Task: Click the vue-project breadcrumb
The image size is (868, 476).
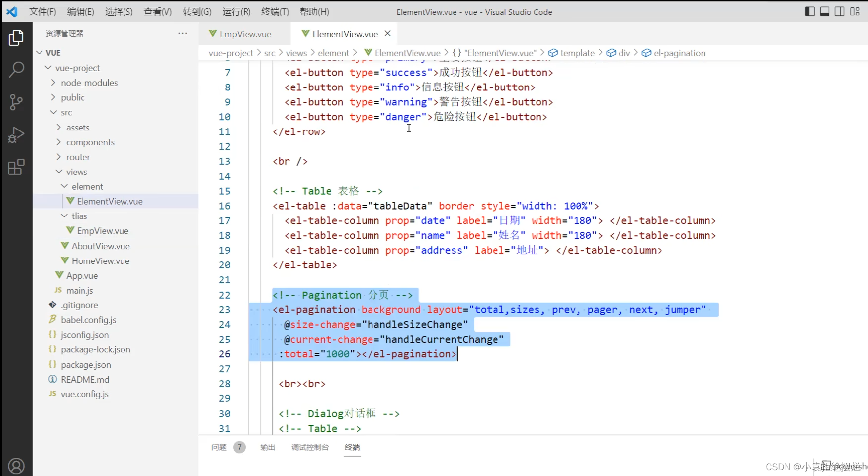Action: [x=231, y=53]
